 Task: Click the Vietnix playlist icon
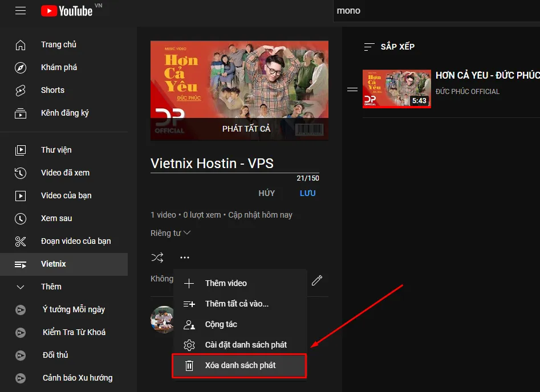(x=21, y=264)
